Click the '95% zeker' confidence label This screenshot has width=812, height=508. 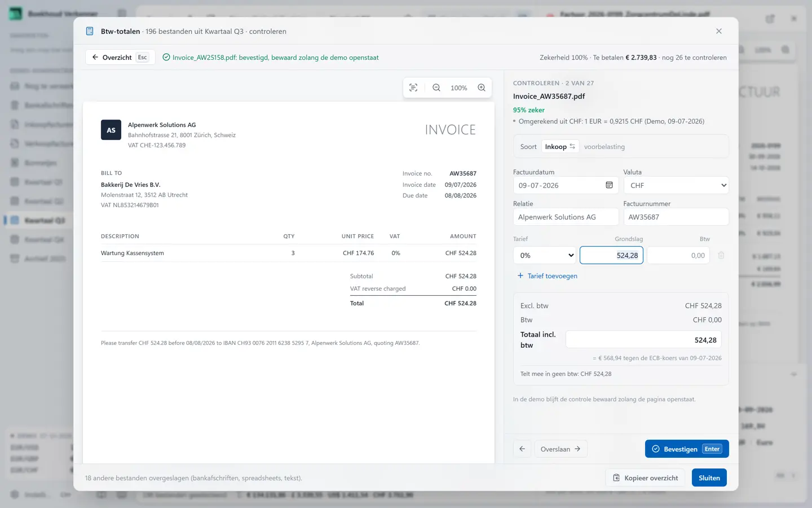click(529, 110)
